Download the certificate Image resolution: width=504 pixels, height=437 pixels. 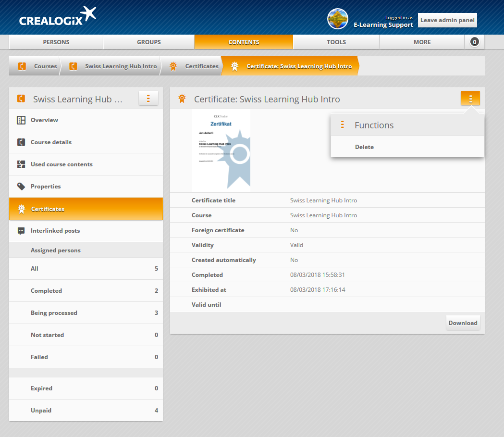point(463,323)
